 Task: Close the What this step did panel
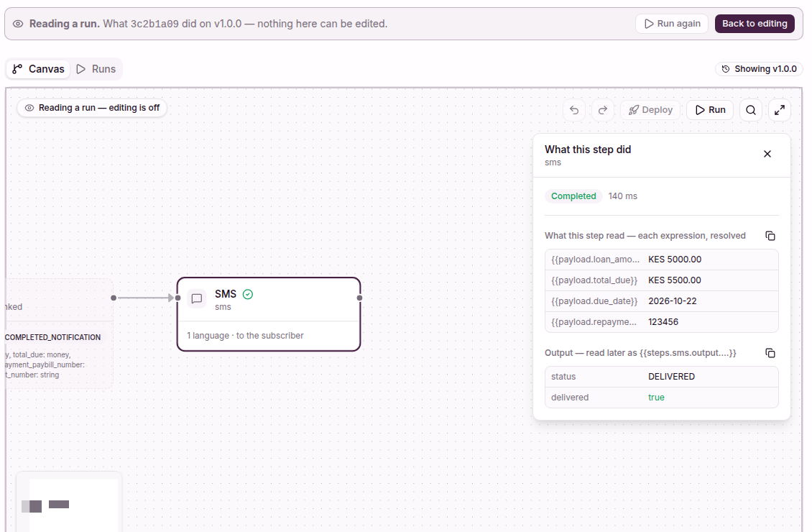point(767,154)
